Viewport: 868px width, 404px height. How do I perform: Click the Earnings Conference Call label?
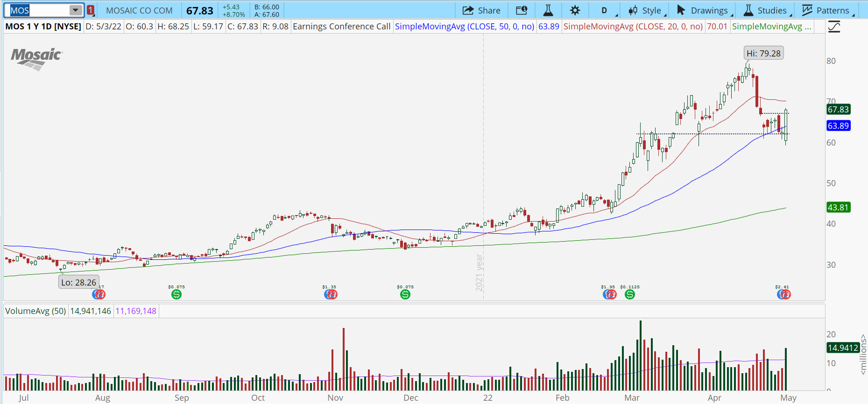pyautogui.click(x=342, y=27)
